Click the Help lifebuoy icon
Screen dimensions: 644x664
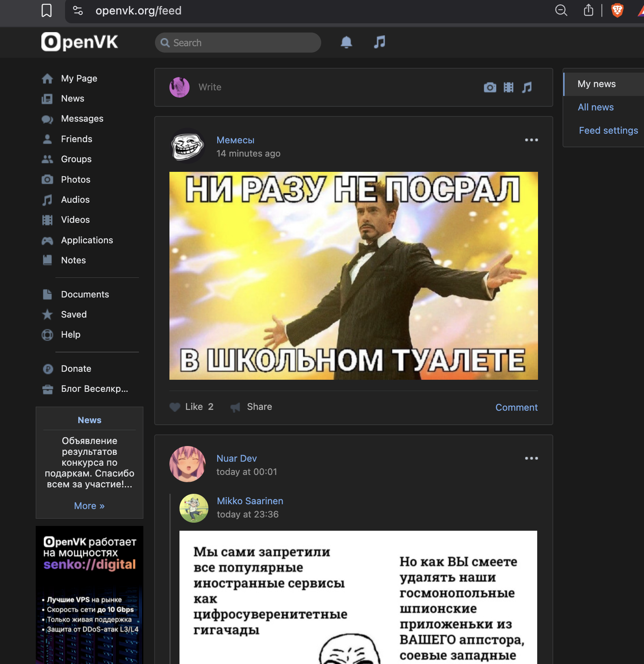coord(47,335)
